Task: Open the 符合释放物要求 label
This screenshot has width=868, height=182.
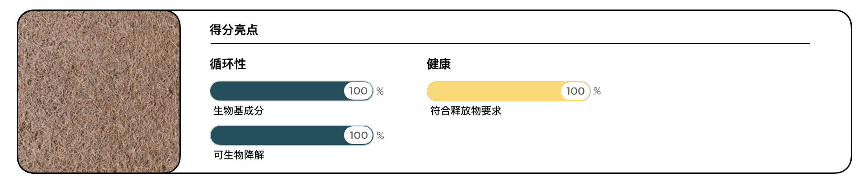Action: [466, 110]
